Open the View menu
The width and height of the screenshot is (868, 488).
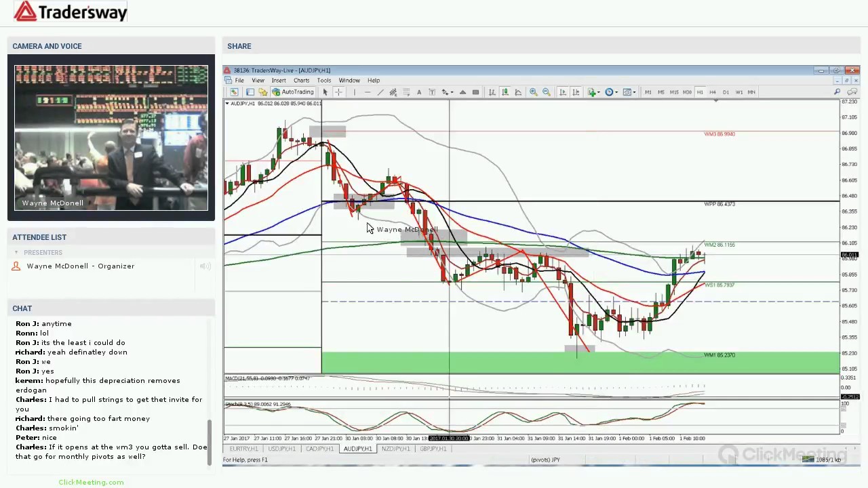(x=258, y=81)
